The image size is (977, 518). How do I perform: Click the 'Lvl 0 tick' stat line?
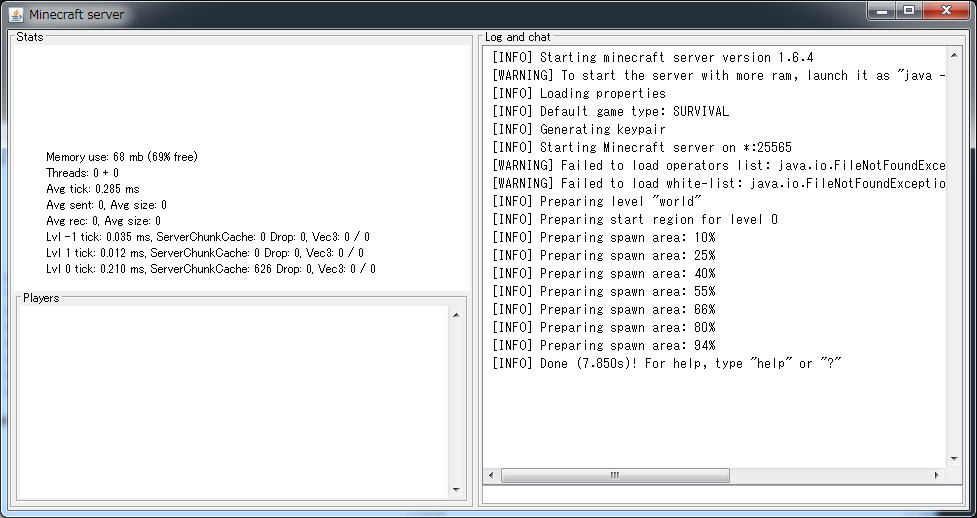(211, 269)
